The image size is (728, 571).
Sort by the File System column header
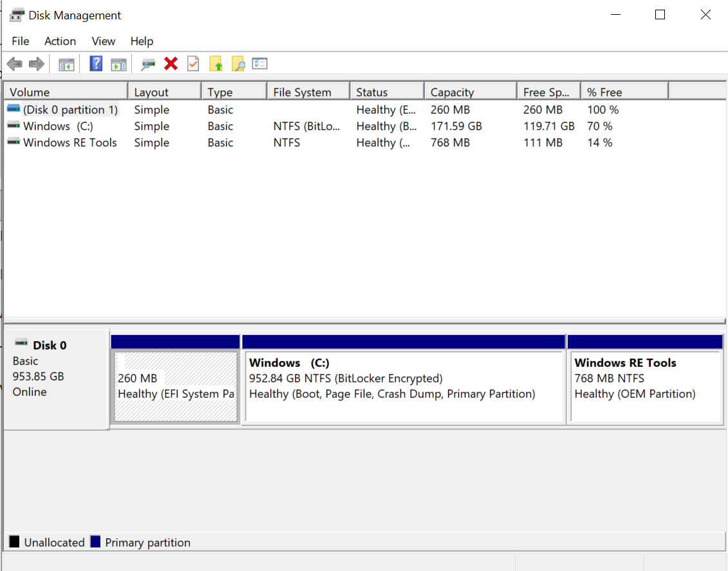[x=309, y=92]
